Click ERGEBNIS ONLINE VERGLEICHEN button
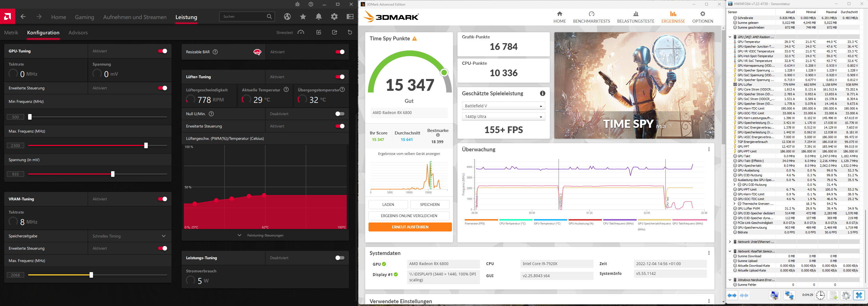This screenshot has width=868, height=306. (x=409, y=216)
